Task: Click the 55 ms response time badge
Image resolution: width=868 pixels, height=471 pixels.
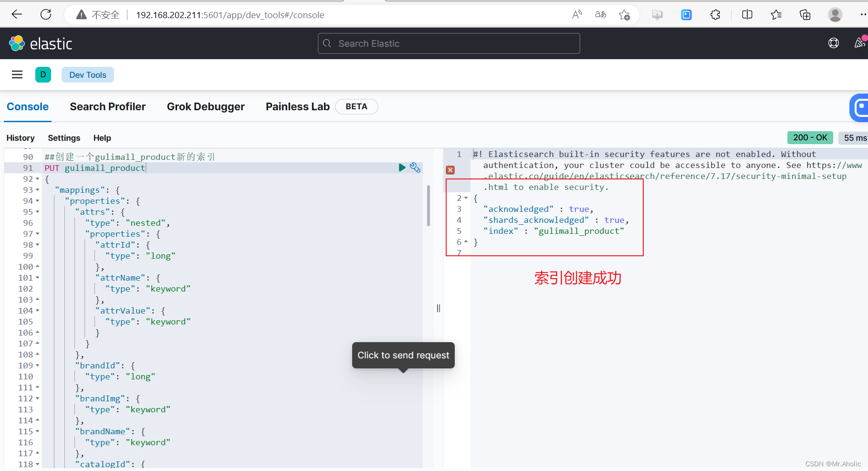Action: pyautogui.click(x=854, y=138)
